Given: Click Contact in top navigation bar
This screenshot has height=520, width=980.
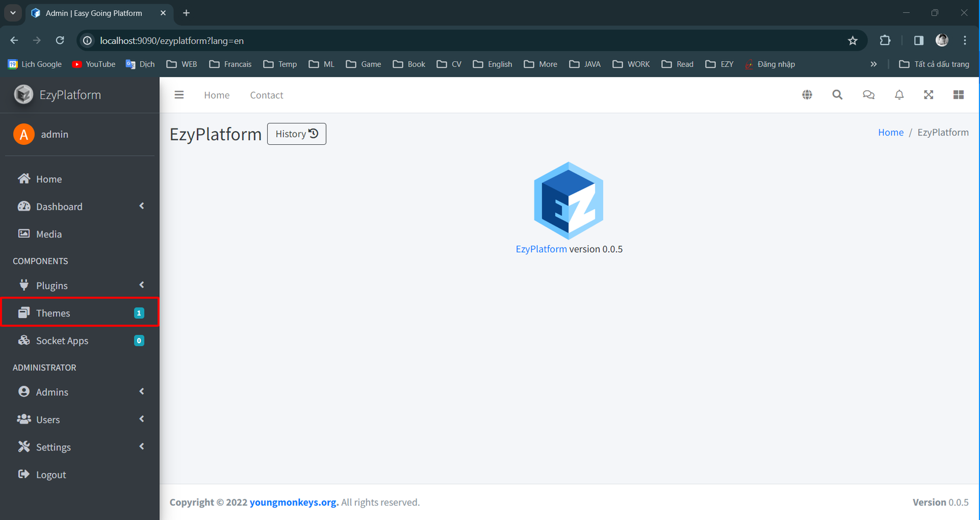Looking at the screenshot, I should coord(267,95).
